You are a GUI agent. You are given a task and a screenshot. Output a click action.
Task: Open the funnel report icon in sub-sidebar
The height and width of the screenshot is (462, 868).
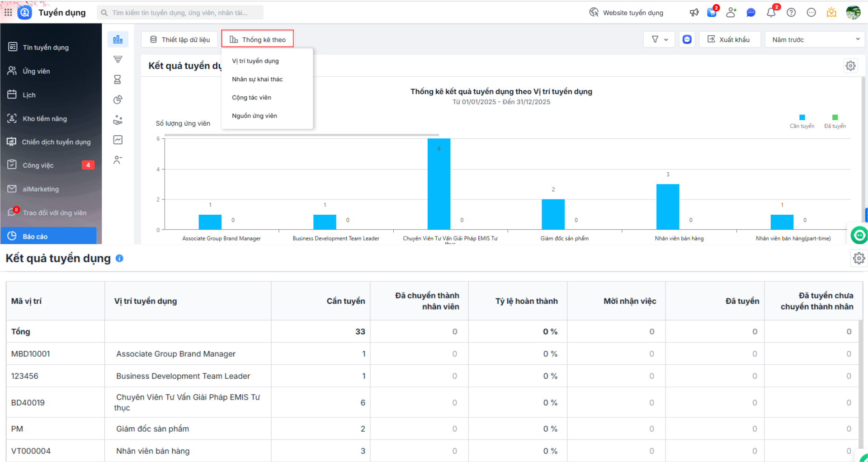[118, 59]
